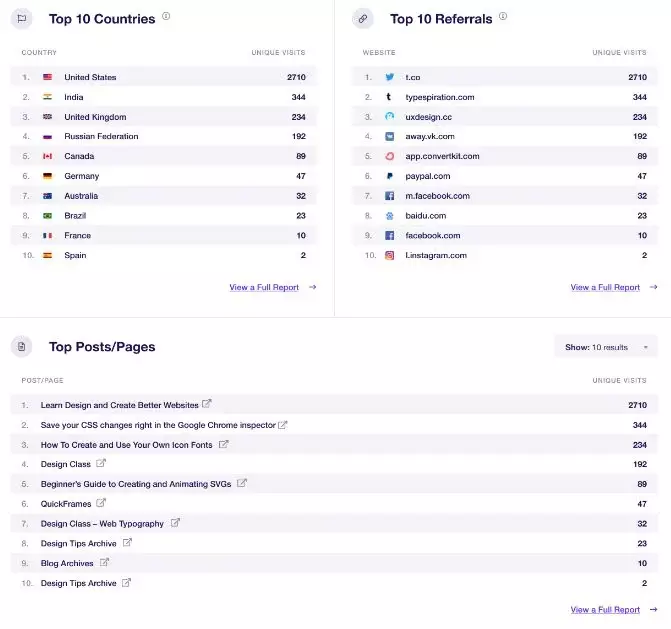Open external link icon for Learn Design post
Image resolution: width=671 pixels, height=629 pixels.
tap(207, 404)
